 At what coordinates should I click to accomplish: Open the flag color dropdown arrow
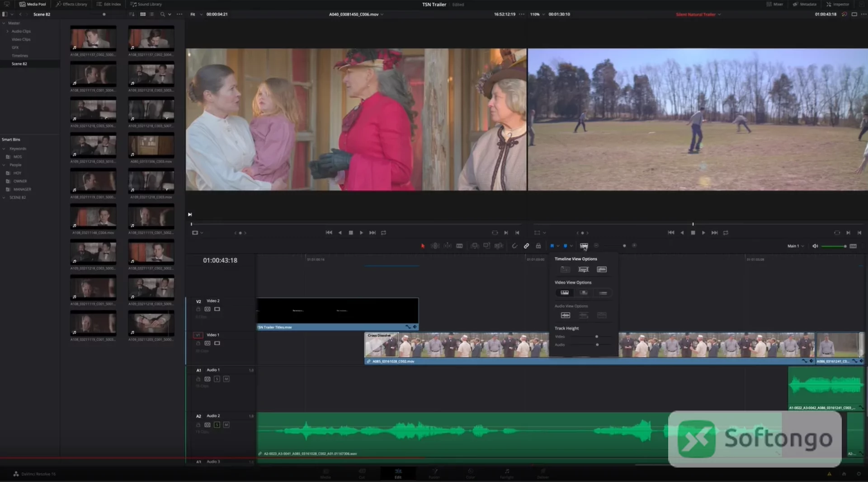click(x=558, y=246)
